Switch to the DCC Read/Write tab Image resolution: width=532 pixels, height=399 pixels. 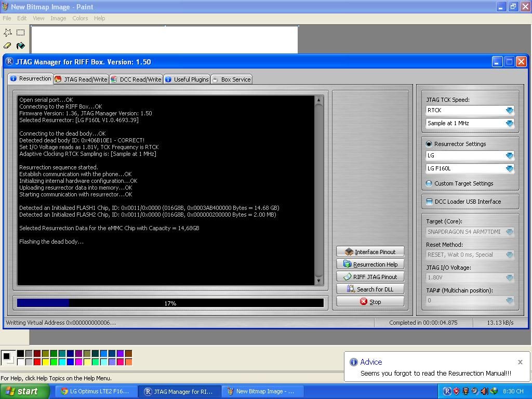[x=136, y=79]
